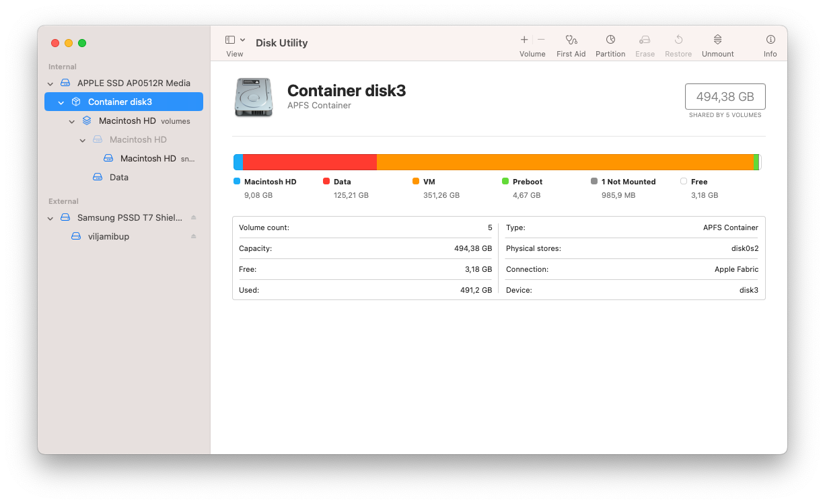Viewport: 825px width, 504px height.
Task: Select Container disk3 in sidebar
Action: point(124,102)
